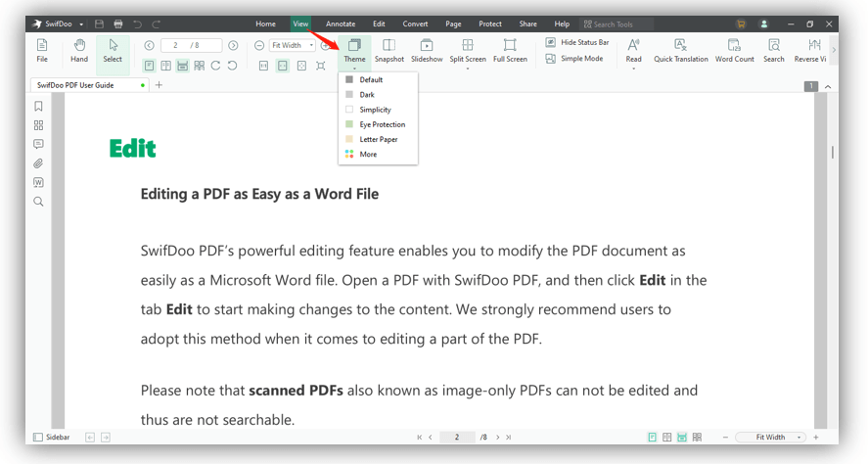
Task: Click the fit page icon
Action: point(301,66)
